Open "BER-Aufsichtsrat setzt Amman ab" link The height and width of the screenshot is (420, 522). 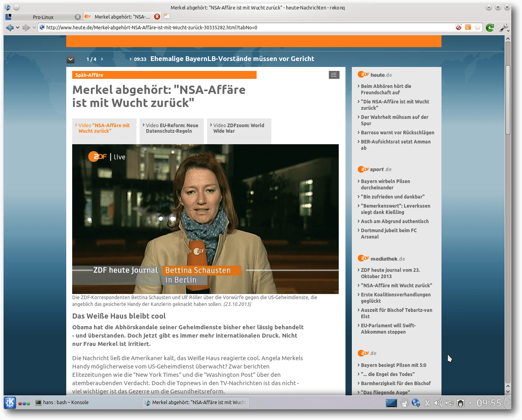point(395,145)
